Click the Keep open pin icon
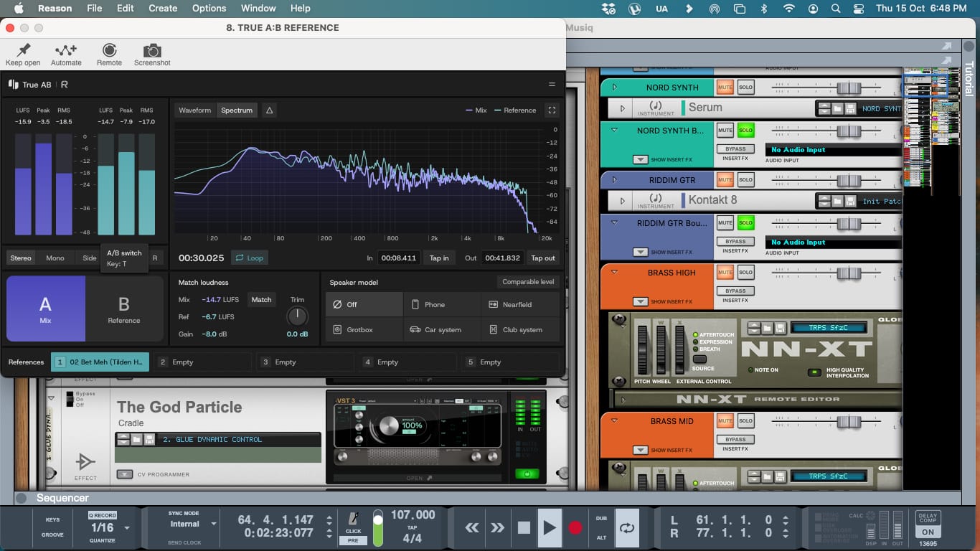 [23, 50]
